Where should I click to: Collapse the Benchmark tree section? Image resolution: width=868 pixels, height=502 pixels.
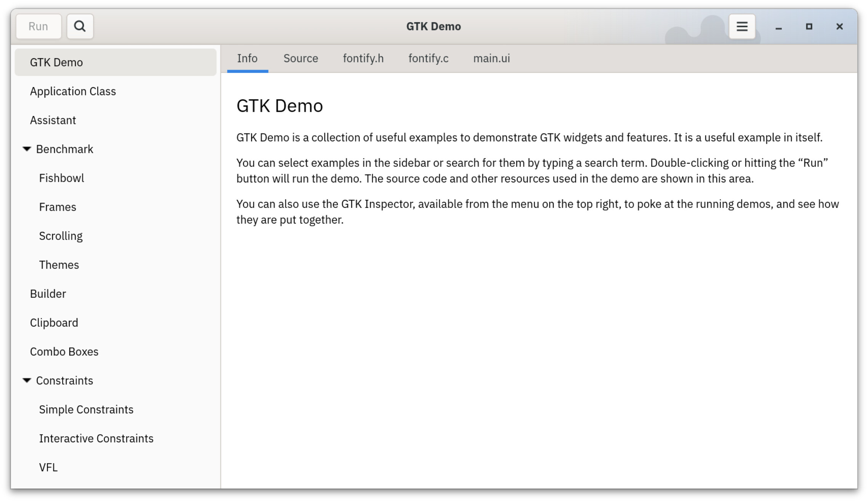27,149
